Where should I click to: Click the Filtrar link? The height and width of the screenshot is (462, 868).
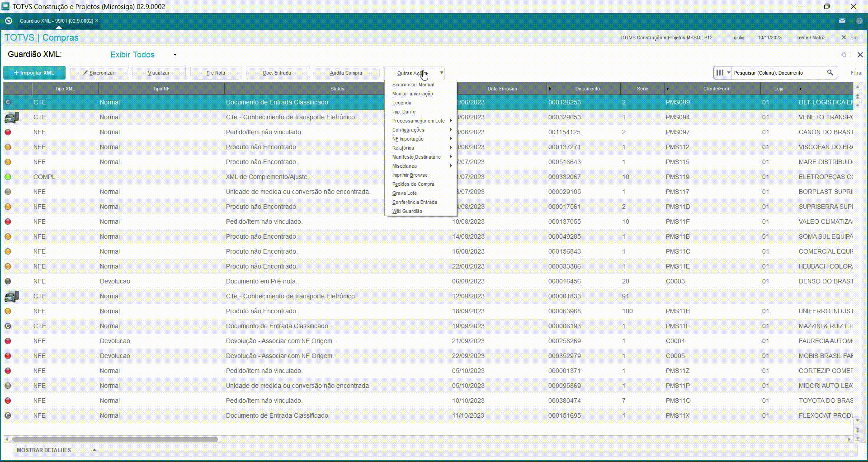pos(856,73)
